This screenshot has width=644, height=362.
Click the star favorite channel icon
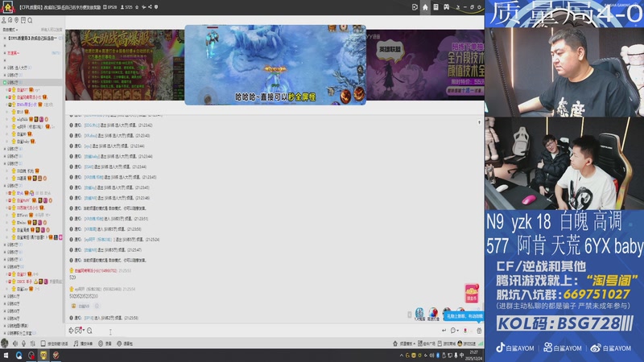[137, 7]
